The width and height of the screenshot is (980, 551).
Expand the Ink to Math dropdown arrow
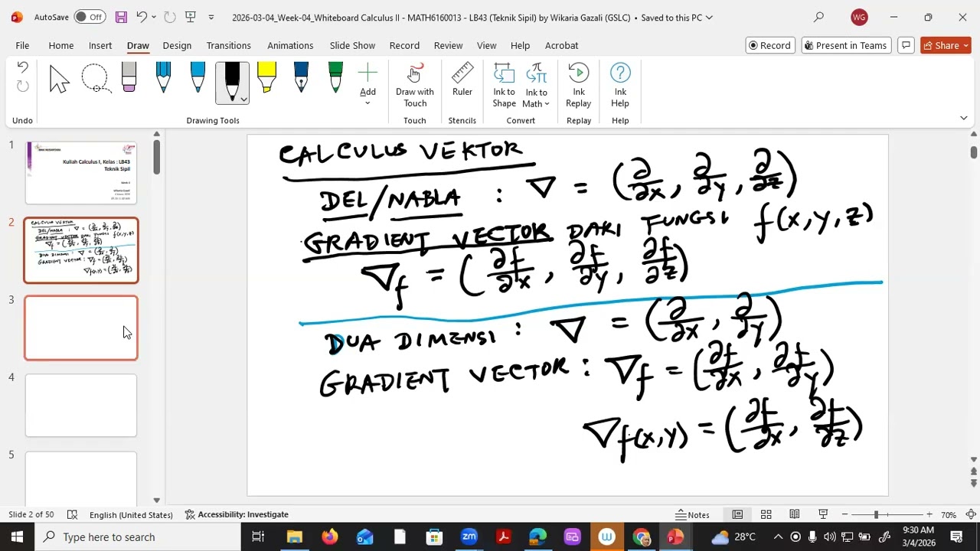click(547, 104)
